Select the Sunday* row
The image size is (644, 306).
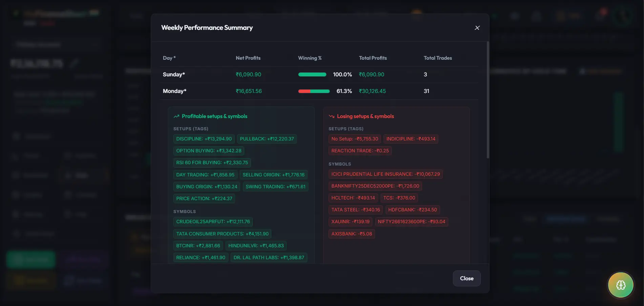coord(319,75)
